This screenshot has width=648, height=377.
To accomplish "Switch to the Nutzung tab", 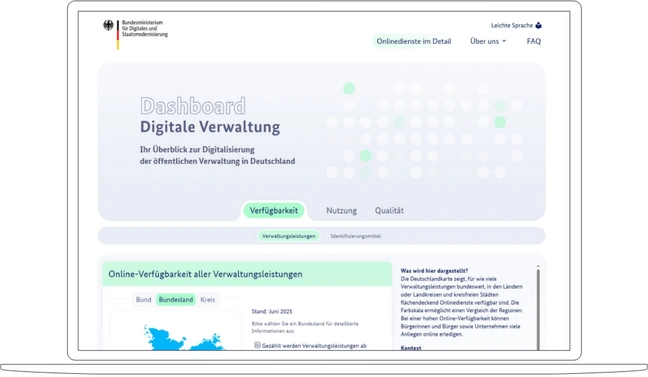I will tap(341, 211).
